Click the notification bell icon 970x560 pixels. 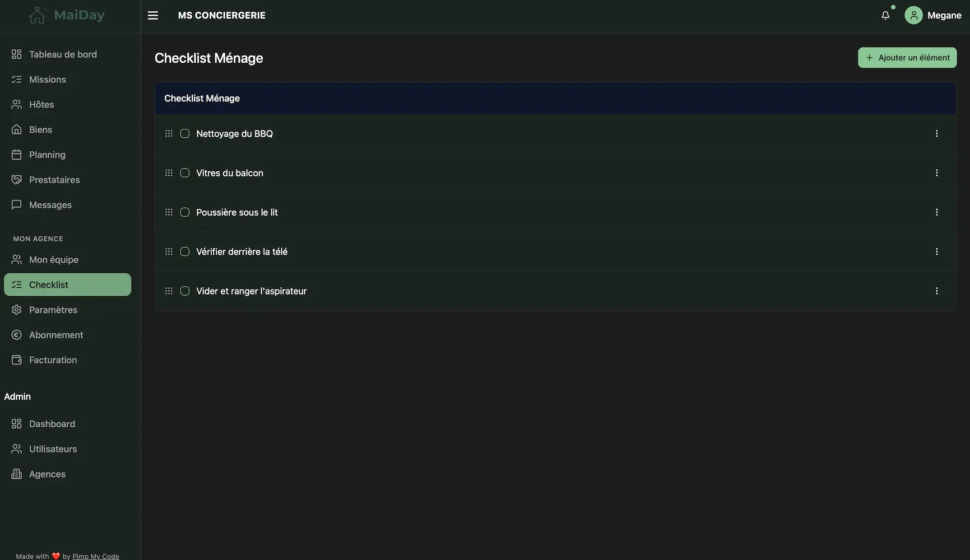pos(885,16)
